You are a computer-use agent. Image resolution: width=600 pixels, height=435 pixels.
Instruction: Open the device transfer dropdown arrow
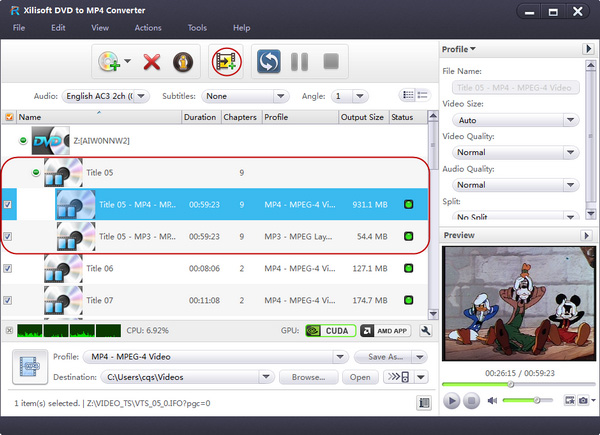point(421,377)
